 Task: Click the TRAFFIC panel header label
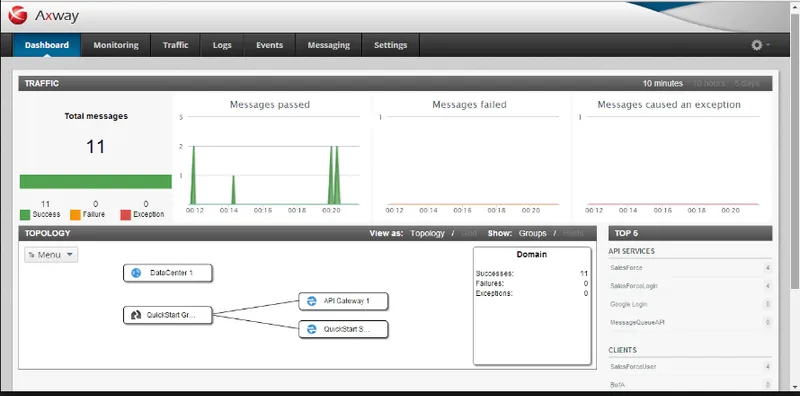click(42, 83)
